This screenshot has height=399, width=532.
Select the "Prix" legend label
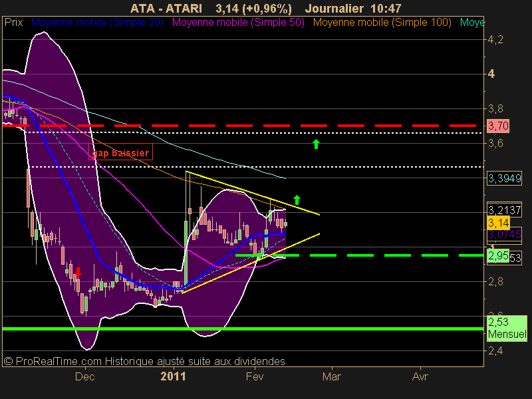(x=13, y=23)
